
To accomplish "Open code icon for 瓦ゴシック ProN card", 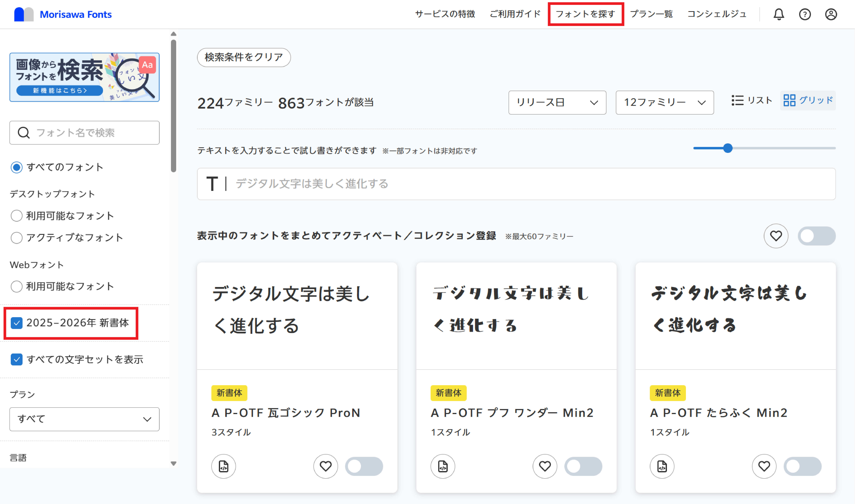I will tap(223, 466).
